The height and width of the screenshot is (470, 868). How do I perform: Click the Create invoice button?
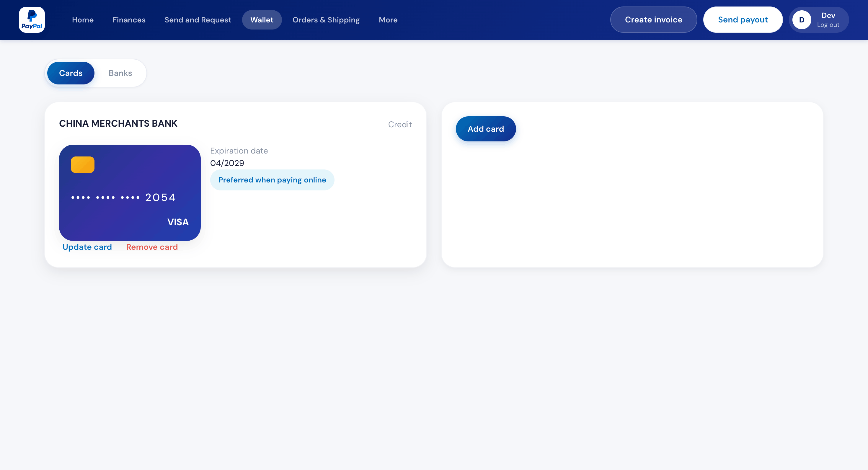coord(653,20)
